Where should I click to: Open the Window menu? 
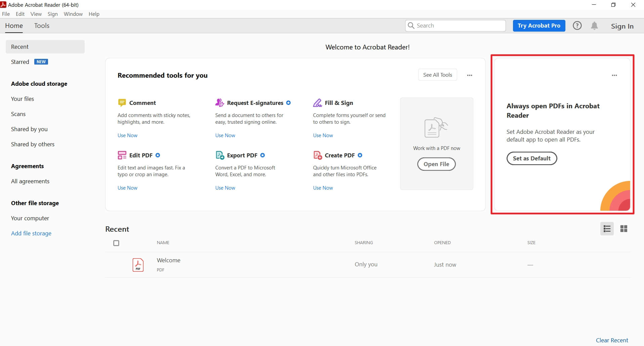pos(73,14)
